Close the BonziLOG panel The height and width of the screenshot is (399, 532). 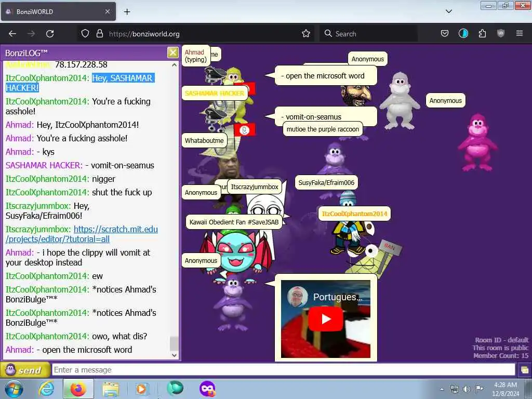[x=172, y=52]
